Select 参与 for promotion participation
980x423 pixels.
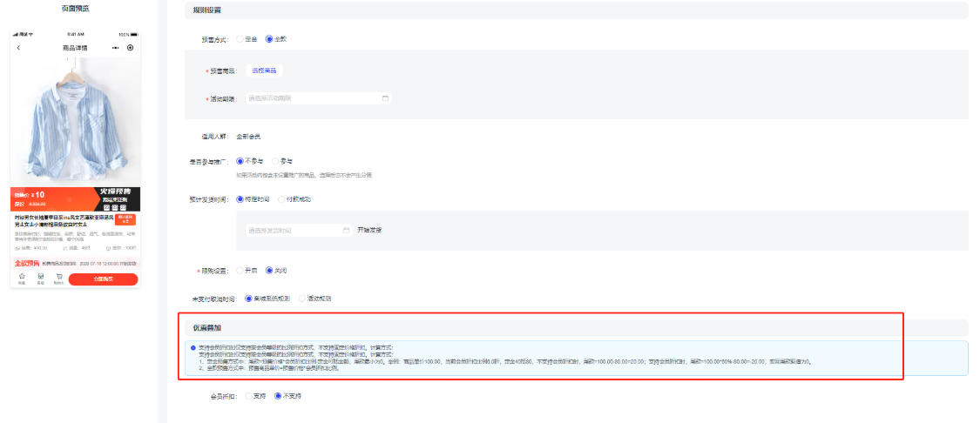[276, 161]
